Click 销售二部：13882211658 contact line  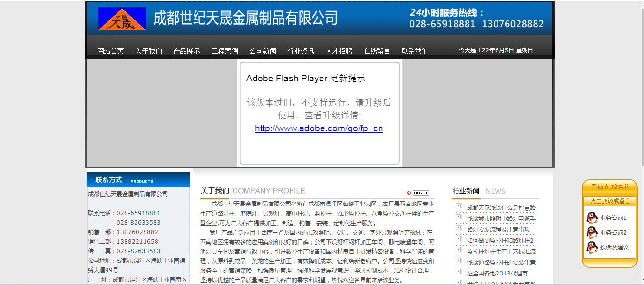(x=123, y=242)
